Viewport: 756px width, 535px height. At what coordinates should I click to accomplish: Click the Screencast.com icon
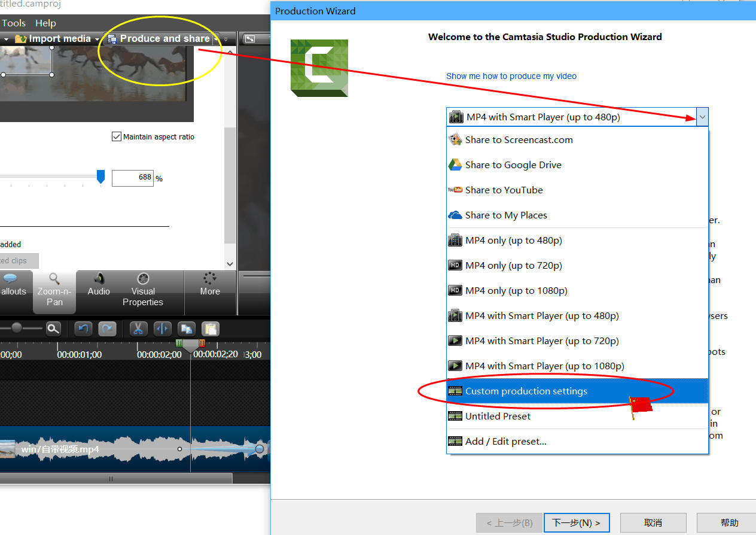click(x=455, y=139)
